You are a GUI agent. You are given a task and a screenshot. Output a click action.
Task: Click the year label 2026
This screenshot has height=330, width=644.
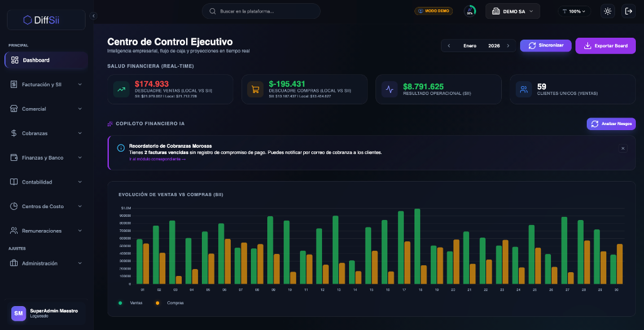coord(494,45)
